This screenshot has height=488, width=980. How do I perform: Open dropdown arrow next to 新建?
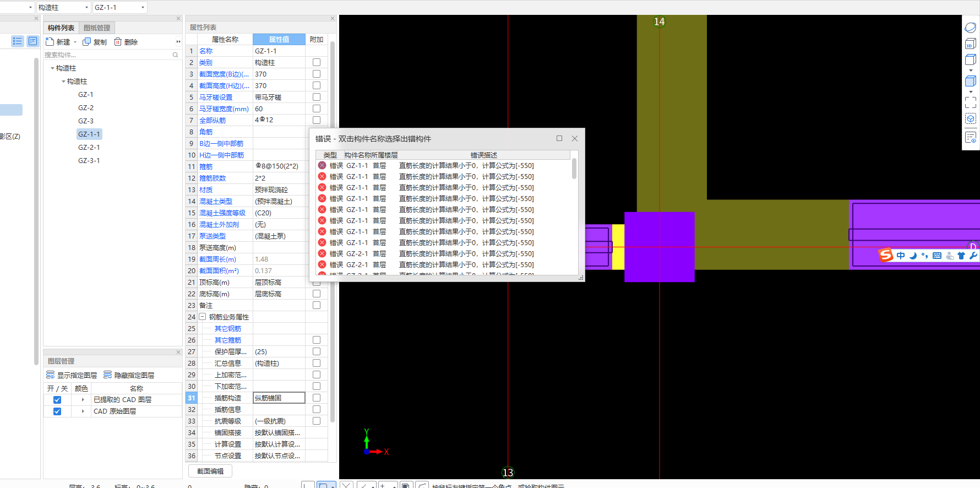75,42
